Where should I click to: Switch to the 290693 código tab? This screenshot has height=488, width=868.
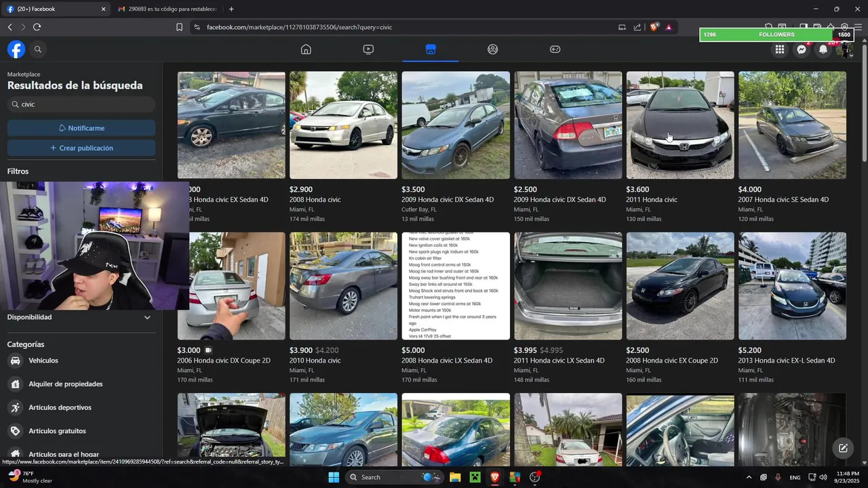click(x=168, y=9)
